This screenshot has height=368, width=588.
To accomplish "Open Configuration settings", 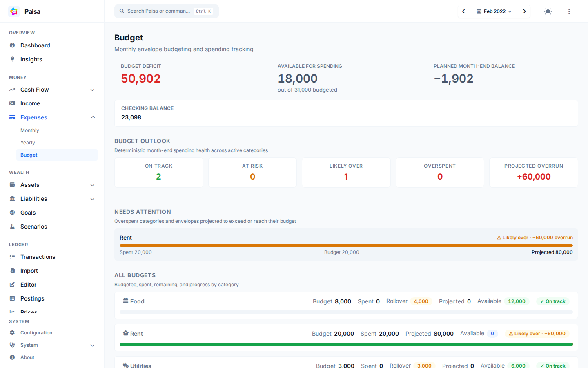I will pyautogui.click(x=52, y=333).
